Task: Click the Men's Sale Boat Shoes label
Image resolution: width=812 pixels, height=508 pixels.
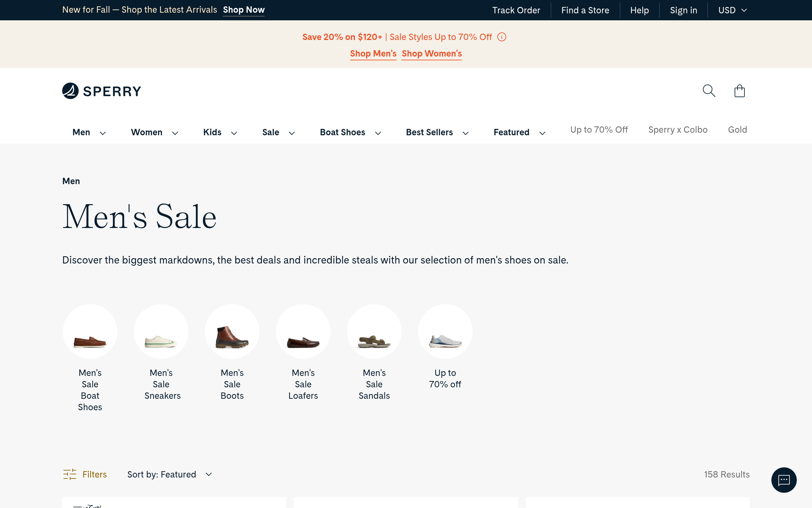Action: (90, 390)
